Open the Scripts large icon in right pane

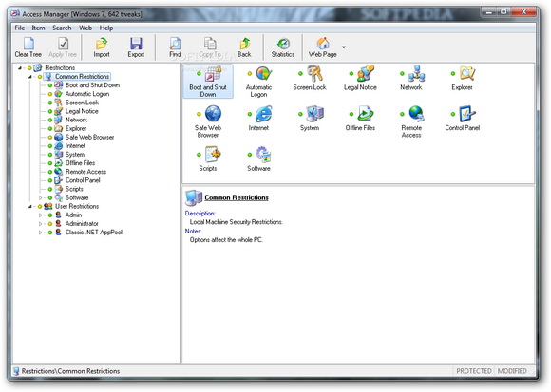click(213, 155)
